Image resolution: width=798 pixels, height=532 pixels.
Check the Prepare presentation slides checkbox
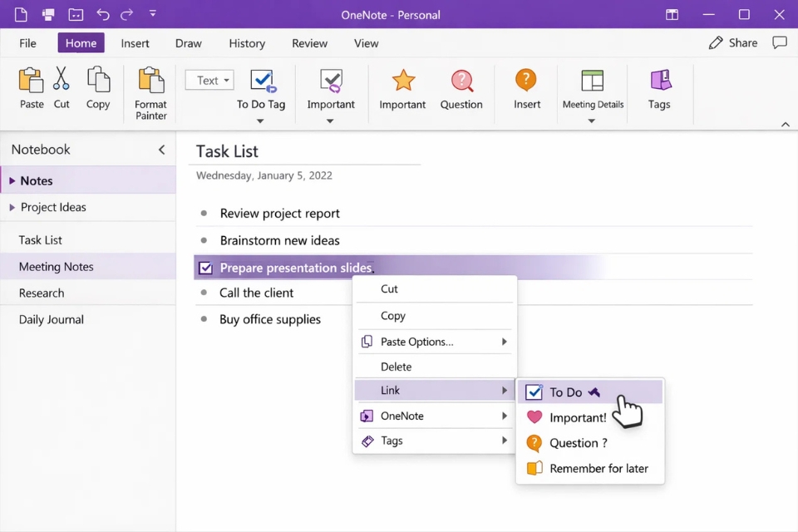[x=205, y=268]
